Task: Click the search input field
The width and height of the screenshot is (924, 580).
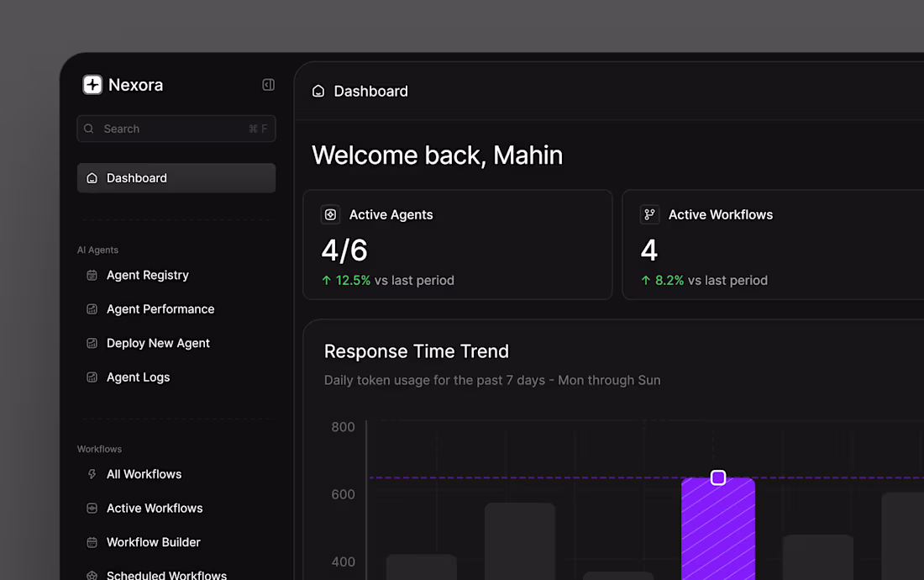Action: [176, 128]
